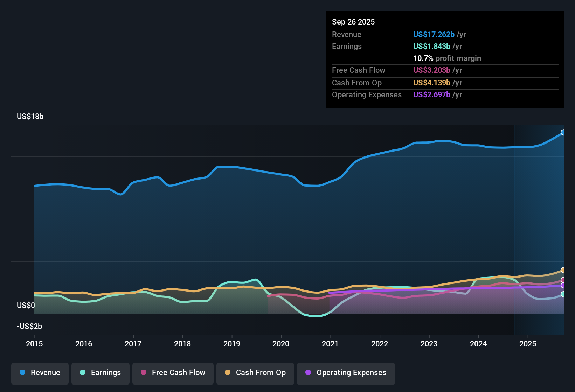
Task: Select the US$17.262b Revenue value
Action: [434, 34]
